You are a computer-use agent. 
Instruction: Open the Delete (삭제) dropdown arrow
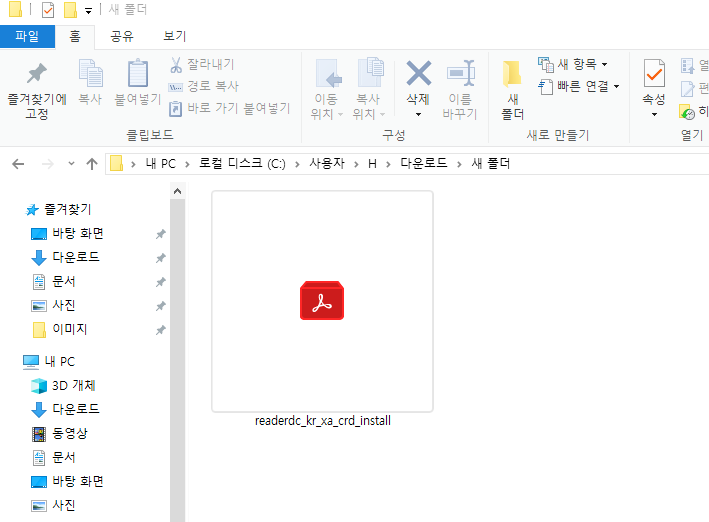click(418, 114)
